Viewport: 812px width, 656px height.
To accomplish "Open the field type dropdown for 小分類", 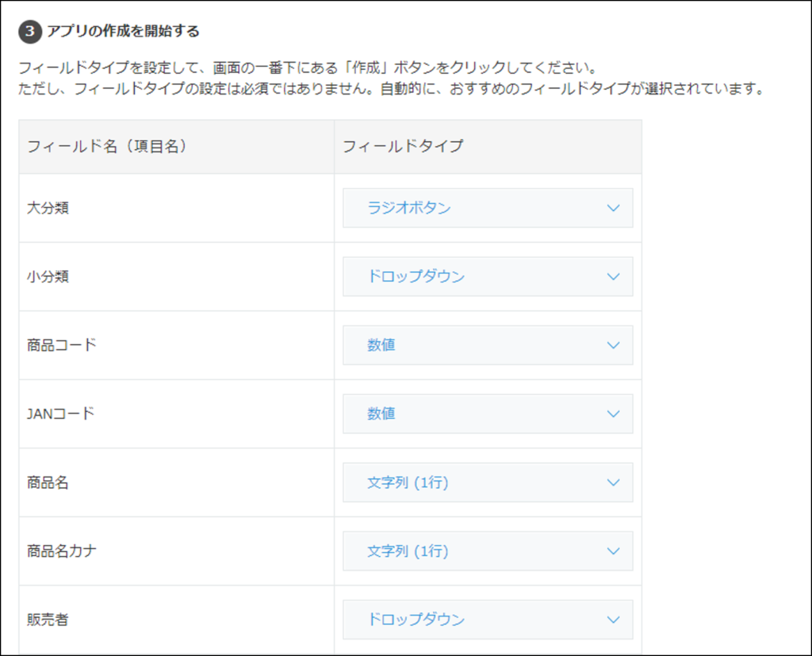I will [x=488, y=276].
